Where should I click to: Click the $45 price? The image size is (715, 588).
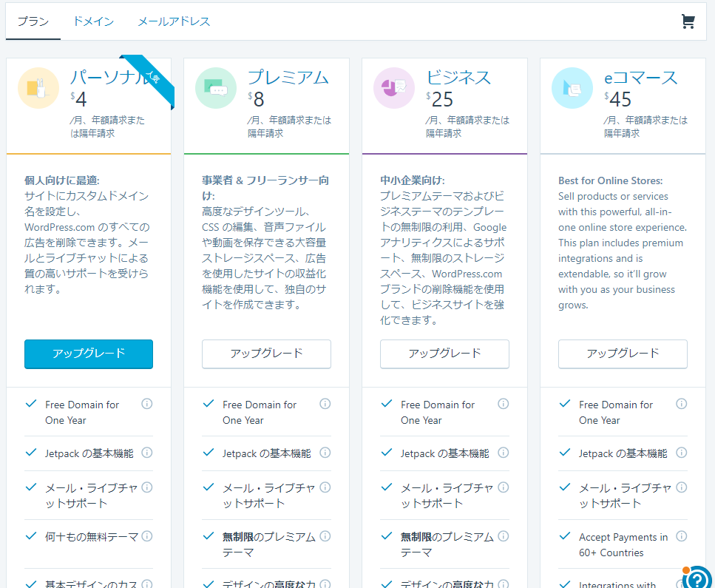tap(618, 99)
